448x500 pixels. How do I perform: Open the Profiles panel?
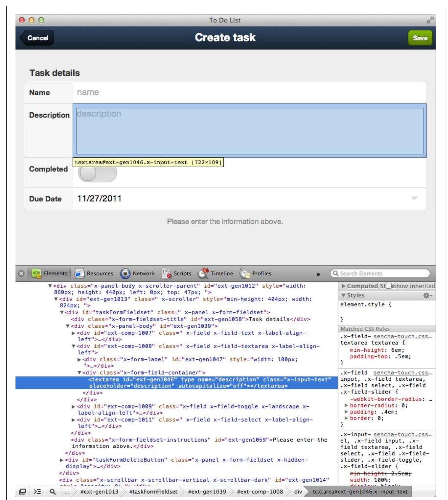[255, 273]
